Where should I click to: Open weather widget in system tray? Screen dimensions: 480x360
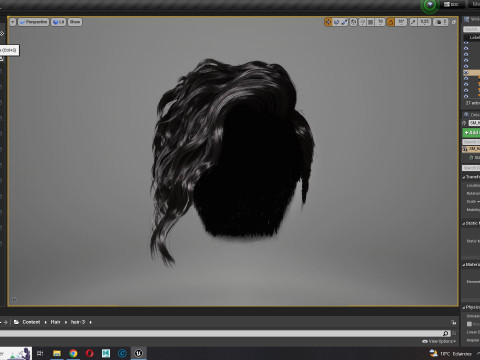(451, 353)
